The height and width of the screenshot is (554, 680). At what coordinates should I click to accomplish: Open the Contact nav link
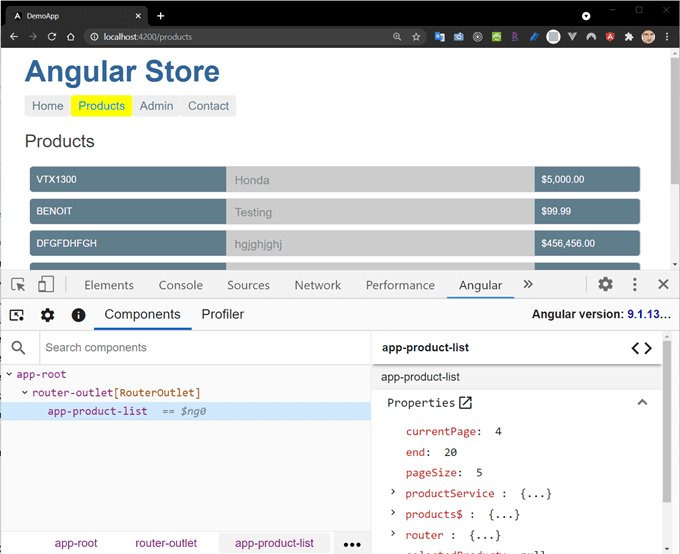point(208,106)
